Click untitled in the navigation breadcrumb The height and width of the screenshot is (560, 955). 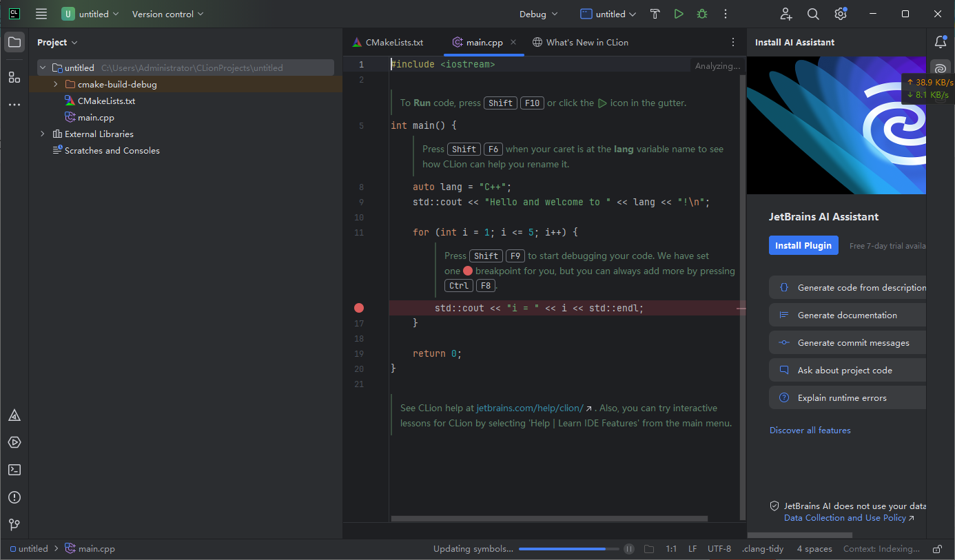(x=29, y=549)
